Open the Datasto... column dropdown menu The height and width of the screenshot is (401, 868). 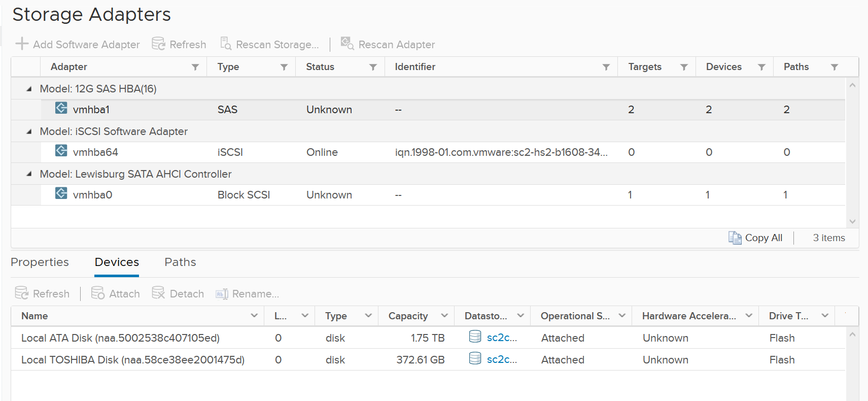pos(520,316)
